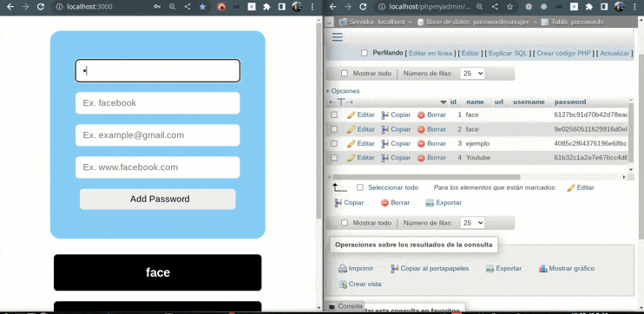This screenshot has height=314, width=644.
Task: Click the Crear código PHP link
Action: [x=563, y=54]
